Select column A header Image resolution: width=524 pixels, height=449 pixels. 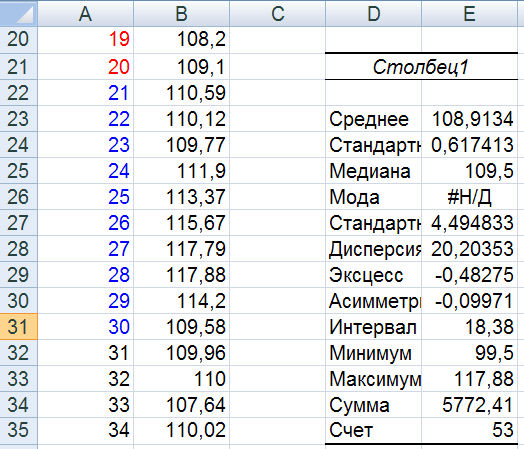86,13
